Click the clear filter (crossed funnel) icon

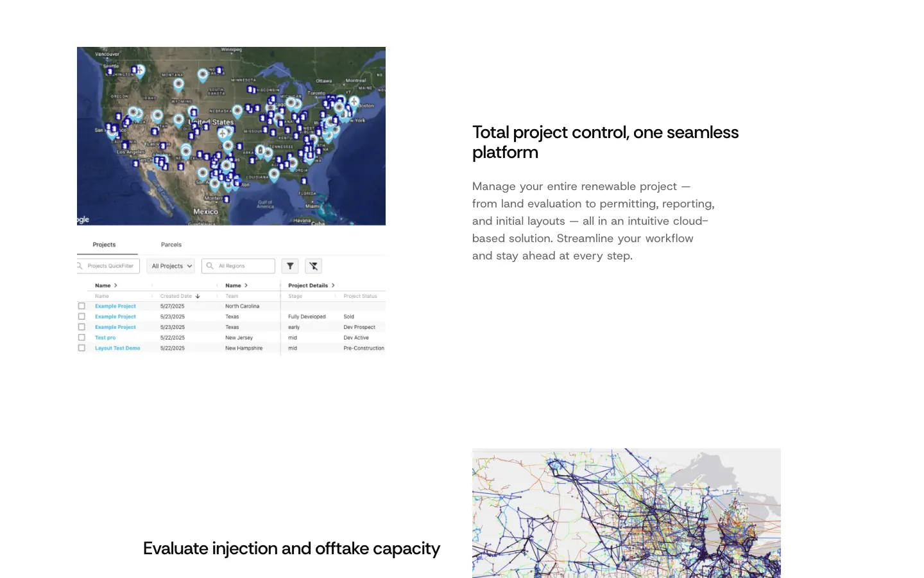click(313, 266)
